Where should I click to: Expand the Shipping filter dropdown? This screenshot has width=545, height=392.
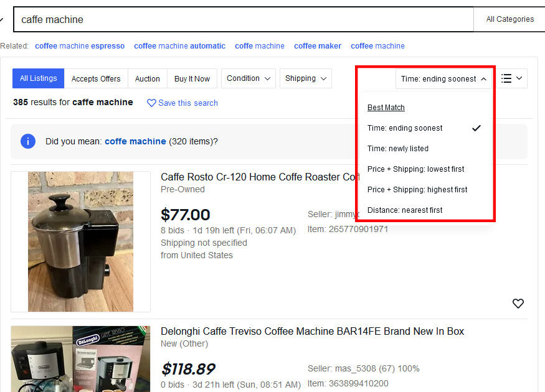tap(306, 78)
